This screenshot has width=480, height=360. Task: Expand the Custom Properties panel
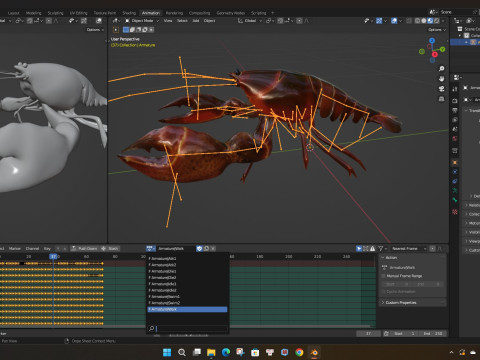413,303
